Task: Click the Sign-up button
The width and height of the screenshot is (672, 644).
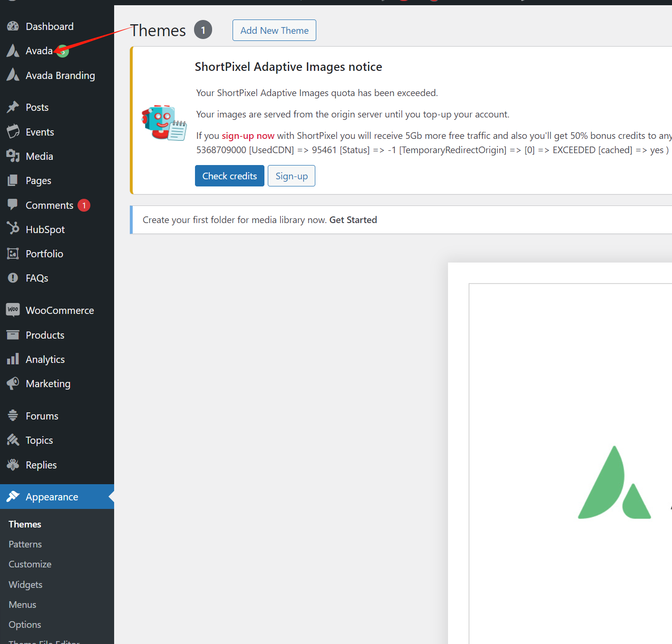Action: tap(292, 176)
